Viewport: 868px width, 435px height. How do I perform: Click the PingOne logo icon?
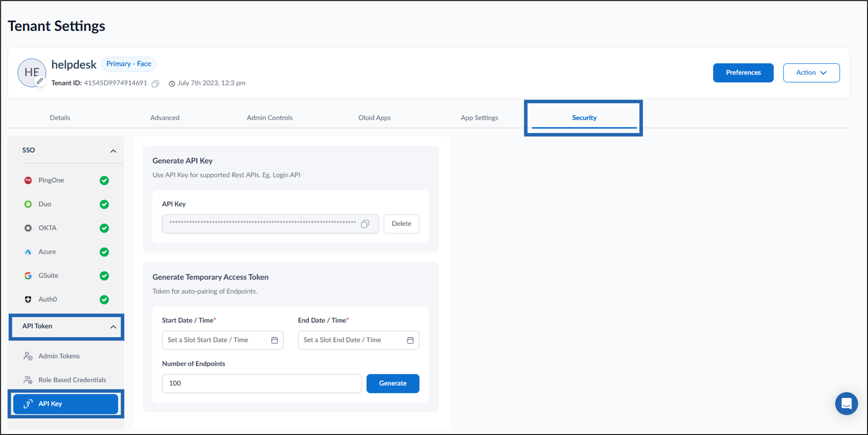[x=28, y=180]
